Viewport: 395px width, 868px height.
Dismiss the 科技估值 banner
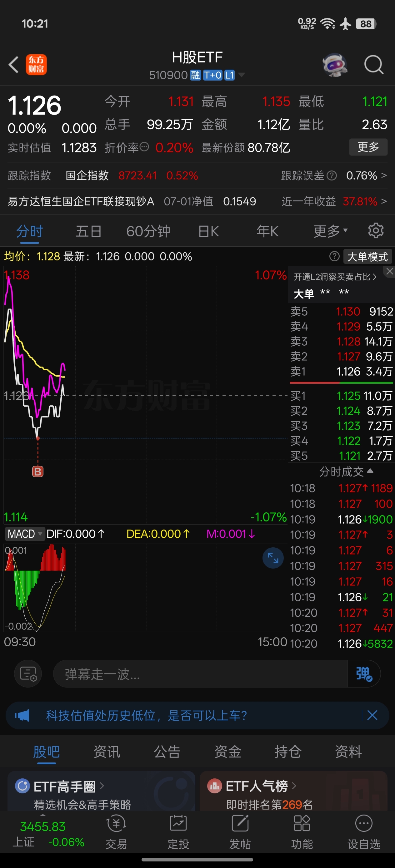point(372,715)
